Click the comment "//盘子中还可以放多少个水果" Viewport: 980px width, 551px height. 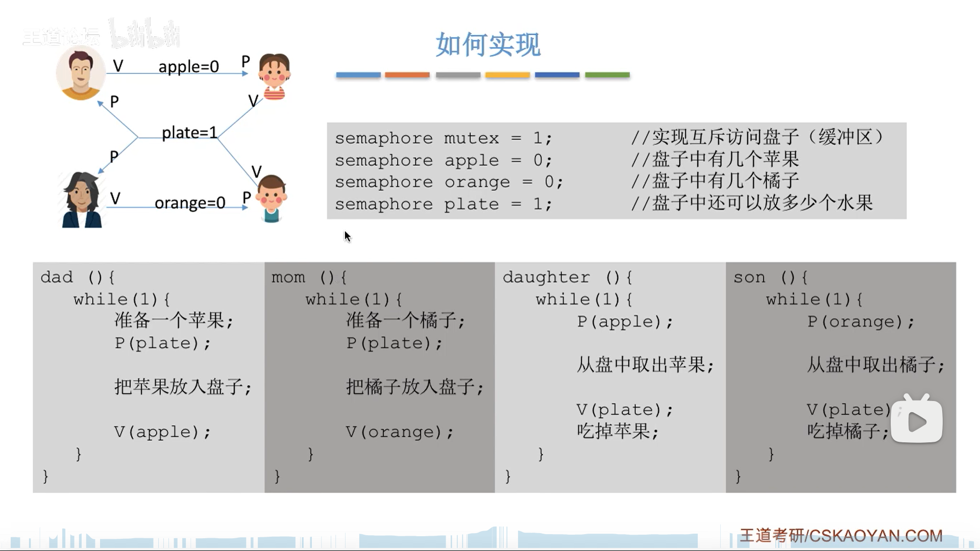point(752,203)
